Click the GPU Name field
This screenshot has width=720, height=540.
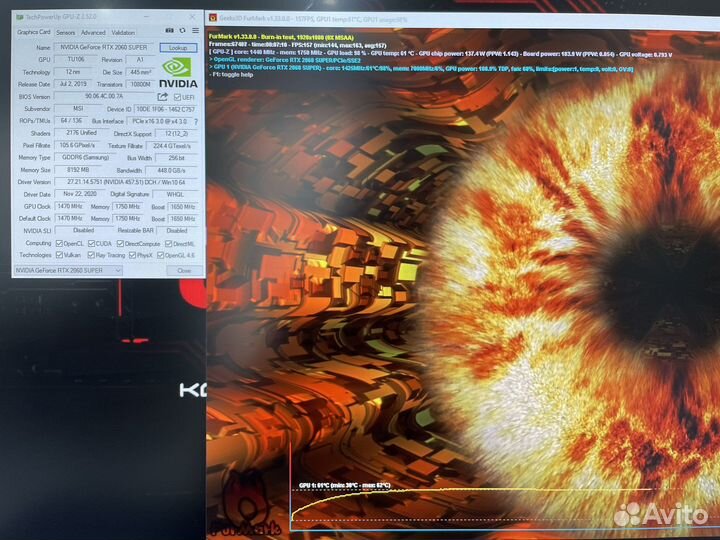(104, 47)
